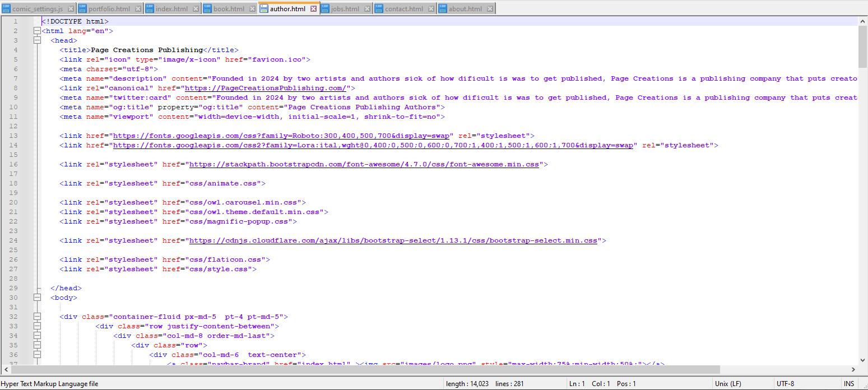
Task: Open the PageCreationsPublishing.com canonical link
Action: coord(266,88)
